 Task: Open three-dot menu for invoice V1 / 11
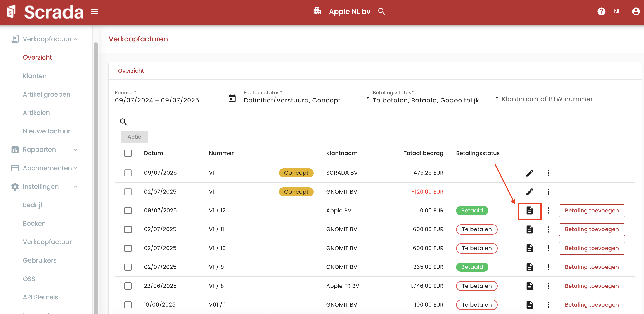548,229
